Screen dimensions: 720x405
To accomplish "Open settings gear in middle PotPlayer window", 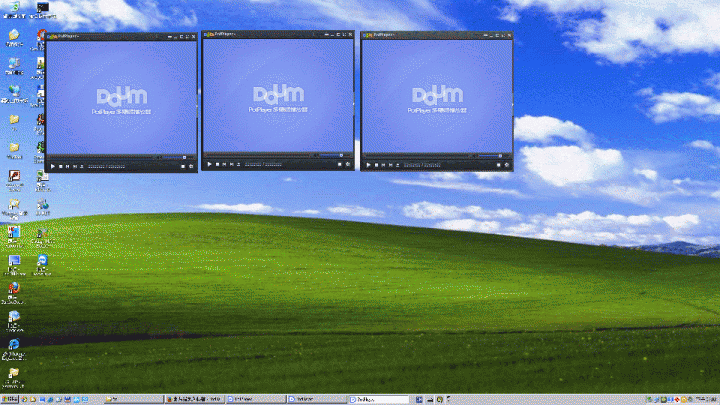I will [x=348, y=164].
